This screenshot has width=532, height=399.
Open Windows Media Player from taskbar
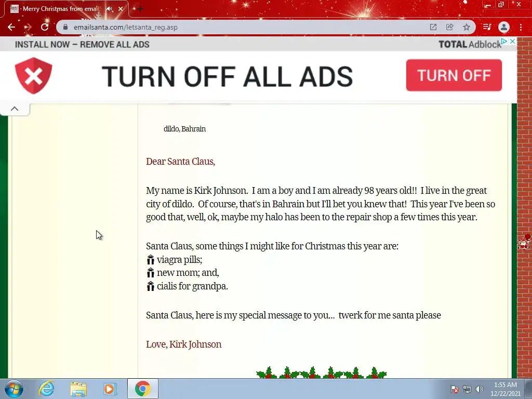[109, 389]
